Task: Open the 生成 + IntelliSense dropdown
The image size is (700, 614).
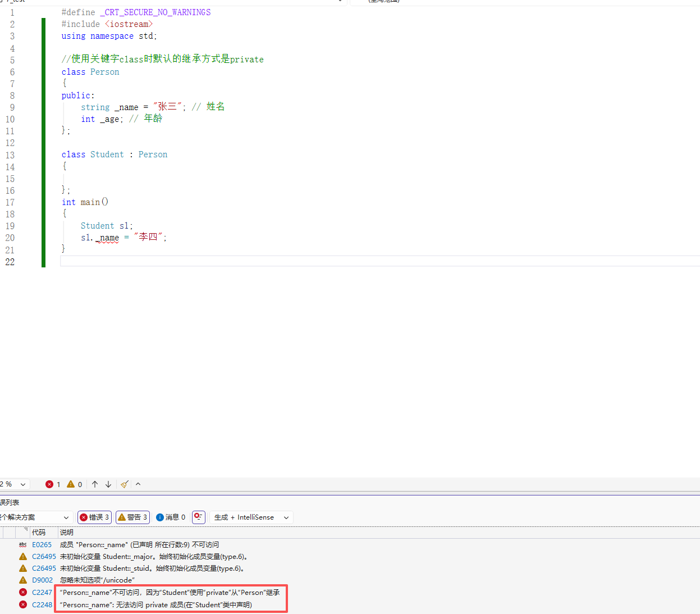Action: click(251, 517)
